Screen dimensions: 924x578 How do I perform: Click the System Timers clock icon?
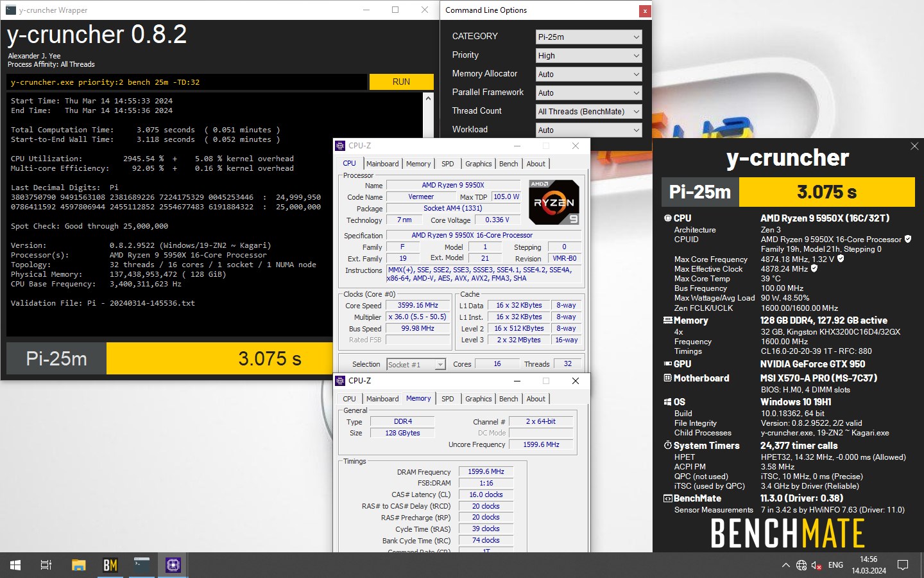pos(667,445)
